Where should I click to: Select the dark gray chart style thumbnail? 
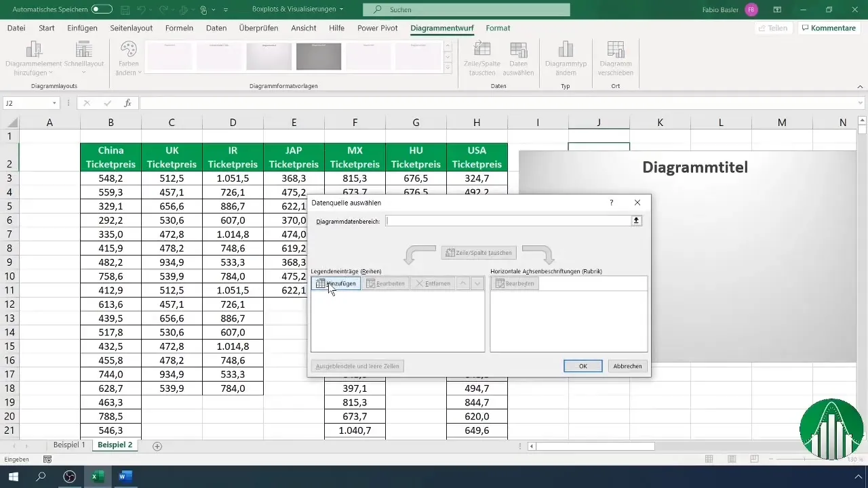pyautogui.click(x=319, y=56)
